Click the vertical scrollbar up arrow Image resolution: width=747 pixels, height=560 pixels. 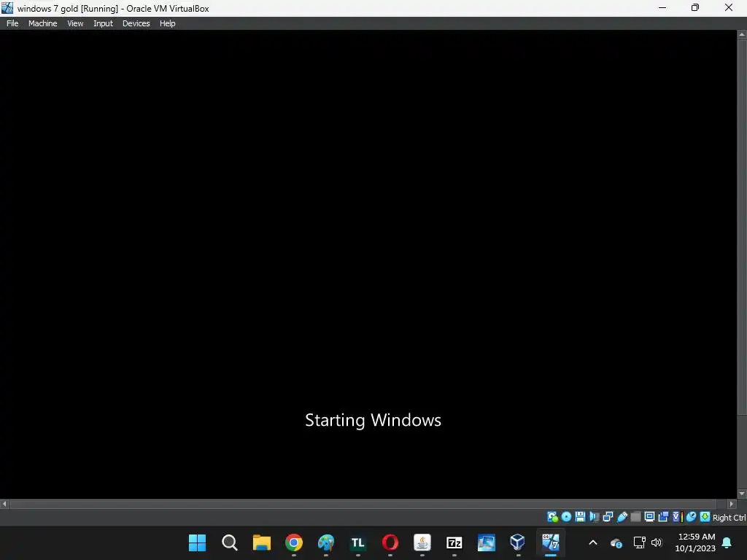click(742, 35)
